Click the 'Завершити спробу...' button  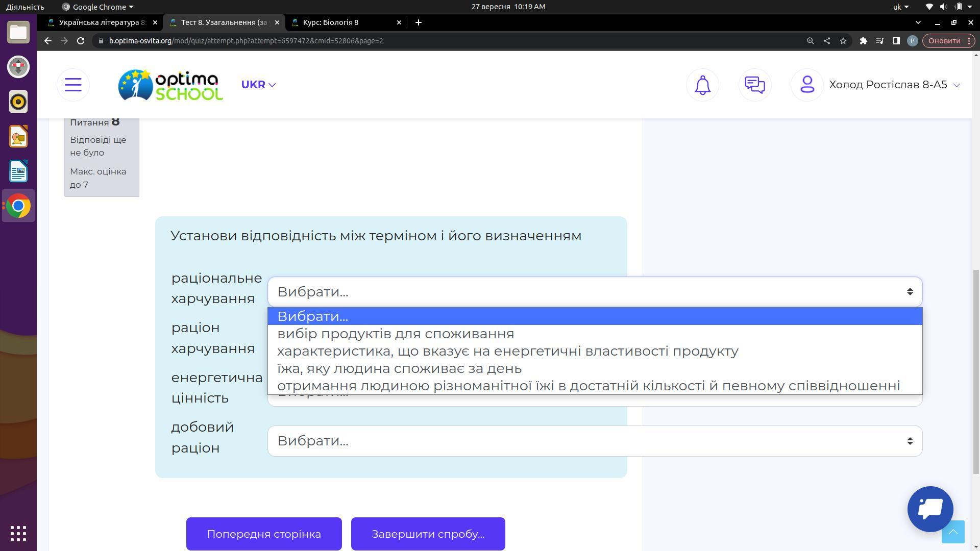(428, 534)
